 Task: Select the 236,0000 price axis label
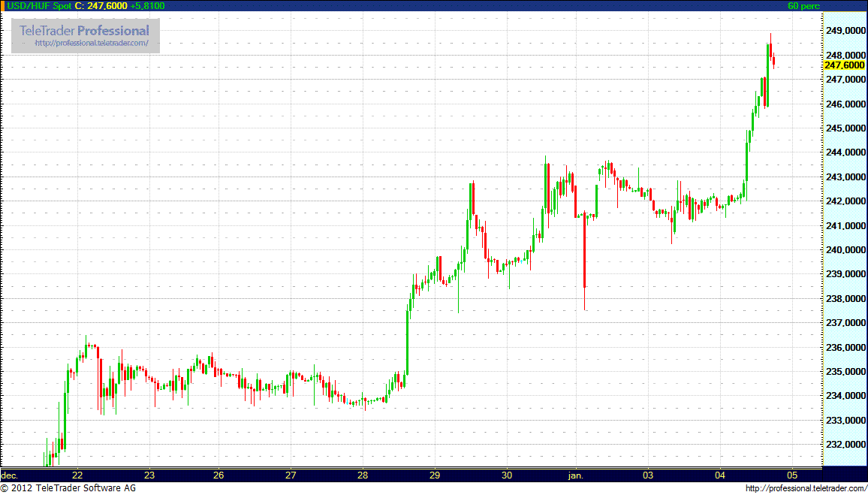(x=846, y=348)
